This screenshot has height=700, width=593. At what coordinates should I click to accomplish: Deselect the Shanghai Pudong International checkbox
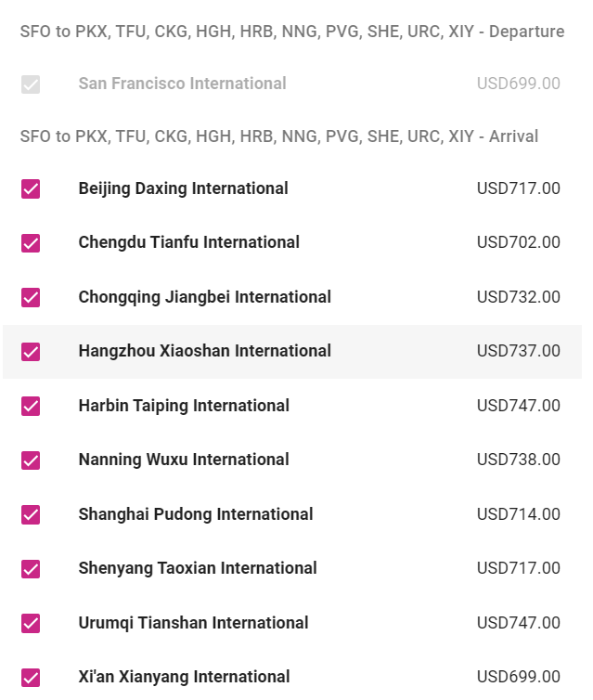(x=31, y=515)
